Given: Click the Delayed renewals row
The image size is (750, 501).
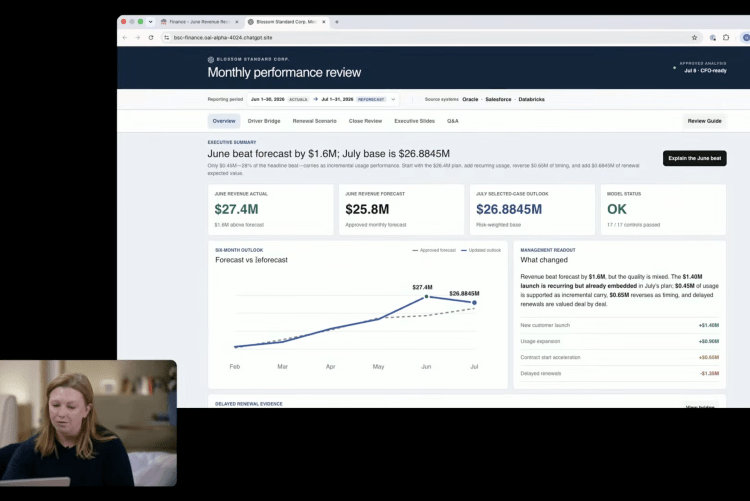Looking at the screenshot, I should pyautogui.click(x=619, y=374).
